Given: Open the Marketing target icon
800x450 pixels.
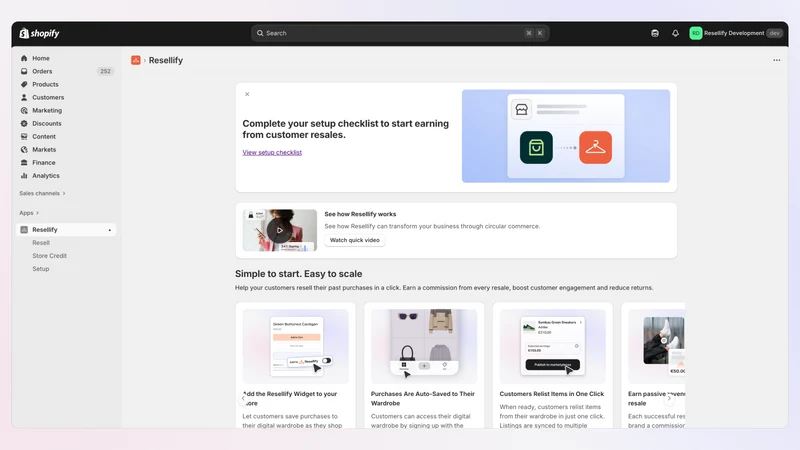Looking at the screenshot, I should 24,110.
